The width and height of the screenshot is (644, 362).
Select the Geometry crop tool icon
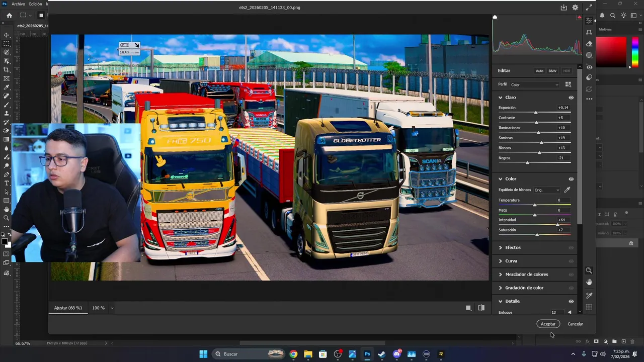(x=589, y=32)
